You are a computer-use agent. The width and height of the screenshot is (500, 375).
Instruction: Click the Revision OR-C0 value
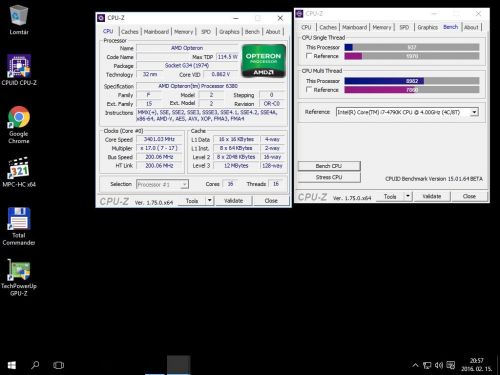[272, 104]
